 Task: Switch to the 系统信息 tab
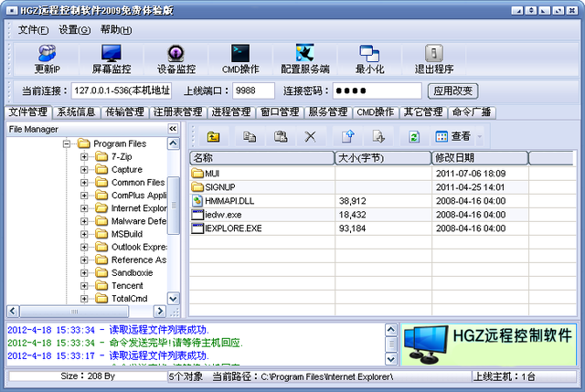click(76, 112)
